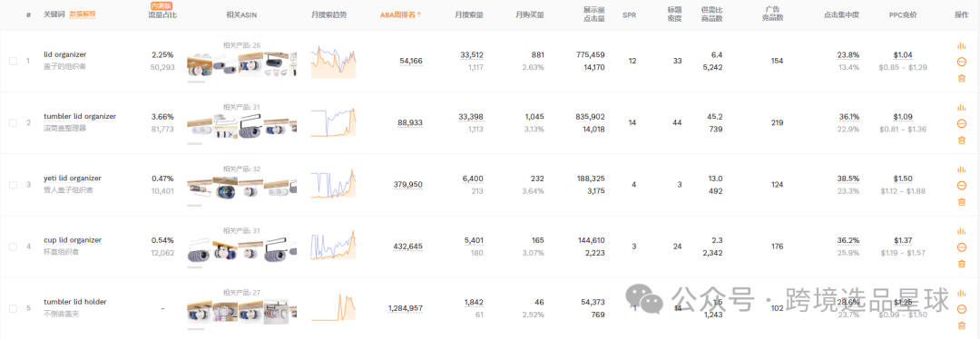Open the tumbler lid organizer keyword link
980x339 pixels.
80,117
